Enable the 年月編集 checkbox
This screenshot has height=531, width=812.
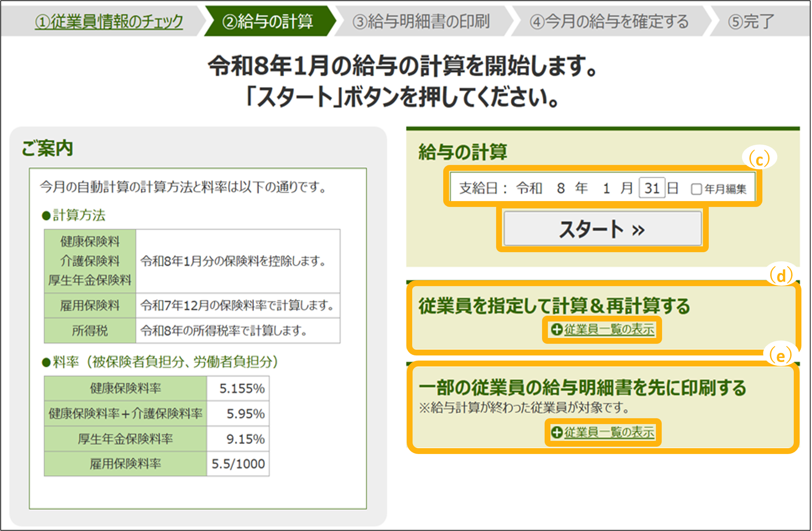[x=696, y=189]
